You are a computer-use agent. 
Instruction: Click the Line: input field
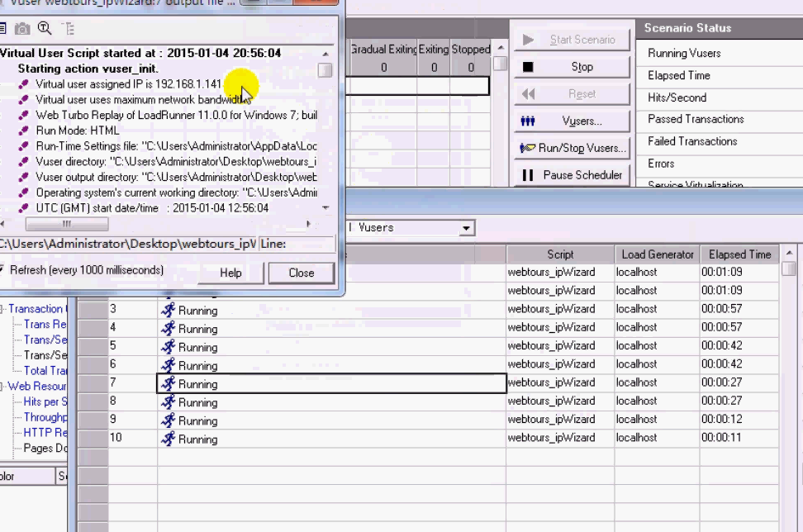pos(297,244)
